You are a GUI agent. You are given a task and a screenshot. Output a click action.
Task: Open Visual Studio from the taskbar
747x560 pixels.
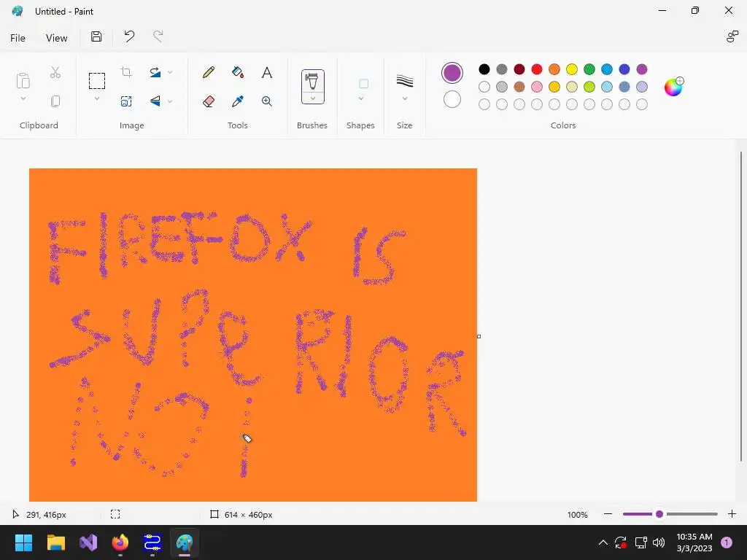[x=88, y=542]
